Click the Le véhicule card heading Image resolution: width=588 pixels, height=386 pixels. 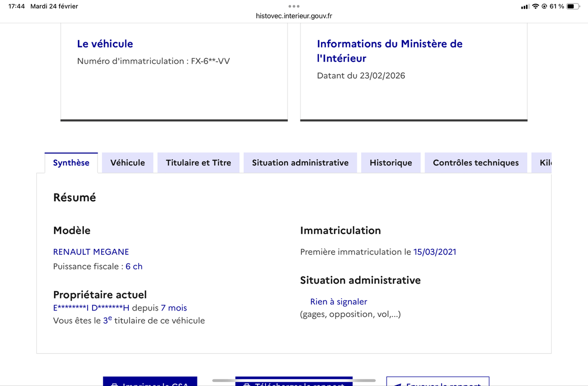pyautogui.click(x=105, y=44)
